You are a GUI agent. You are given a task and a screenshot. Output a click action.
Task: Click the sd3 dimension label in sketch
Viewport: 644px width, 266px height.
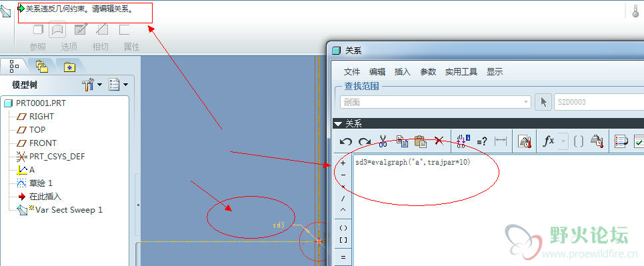[x=279, y=225]
